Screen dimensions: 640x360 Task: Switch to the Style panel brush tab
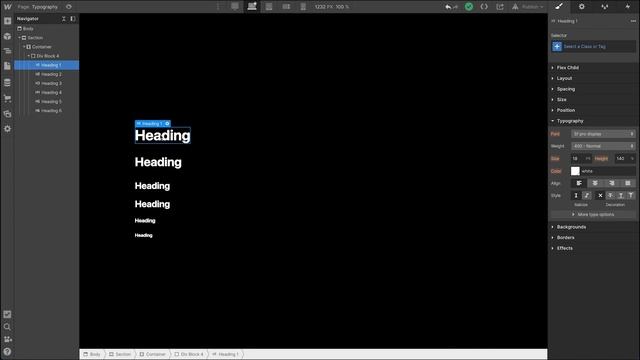559,7
